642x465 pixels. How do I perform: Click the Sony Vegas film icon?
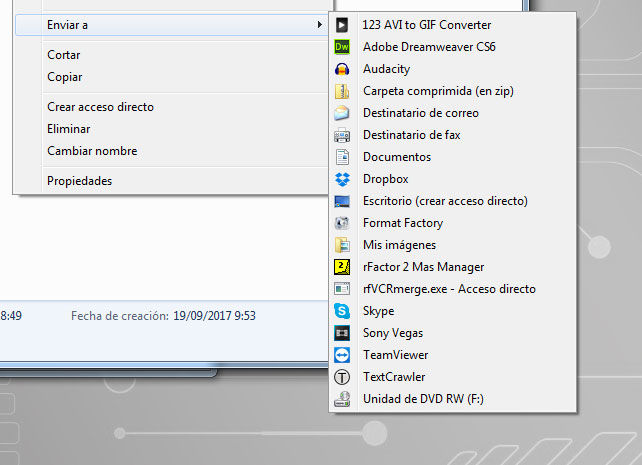[x=342, y=333]
